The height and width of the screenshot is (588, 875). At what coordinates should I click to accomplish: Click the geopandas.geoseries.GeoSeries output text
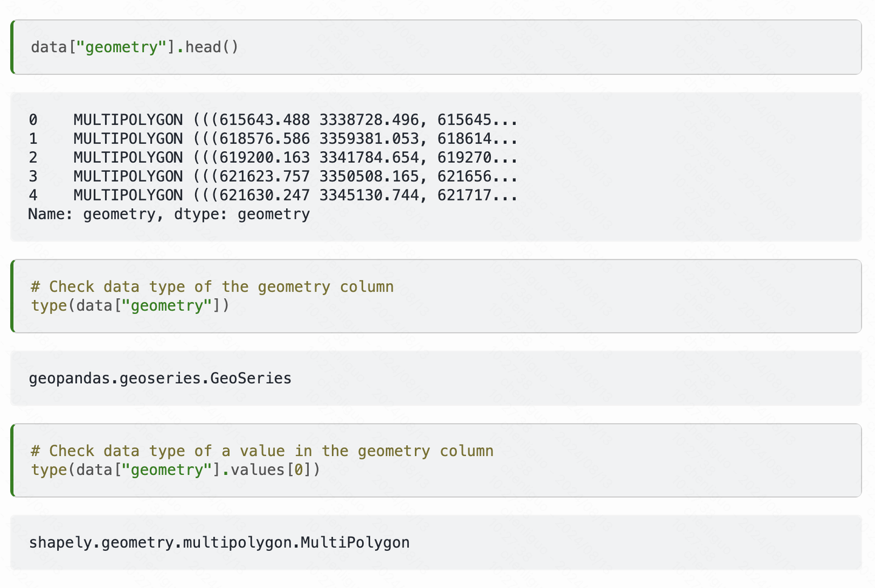(159, 378)
